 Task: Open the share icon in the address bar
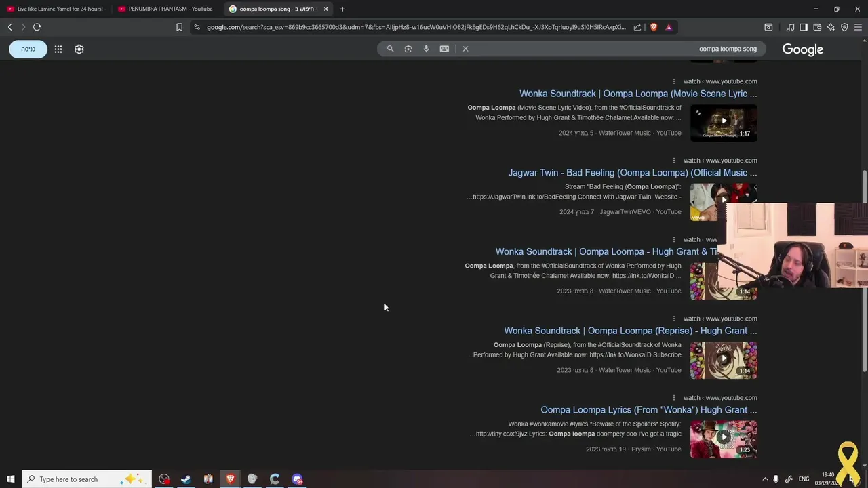pyautogui.click(x=637, y=27)
